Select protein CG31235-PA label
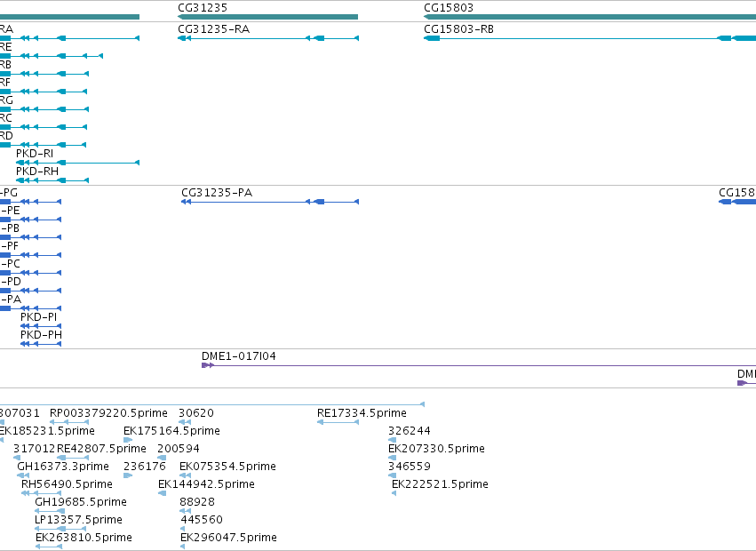 [x=217, y=193]
